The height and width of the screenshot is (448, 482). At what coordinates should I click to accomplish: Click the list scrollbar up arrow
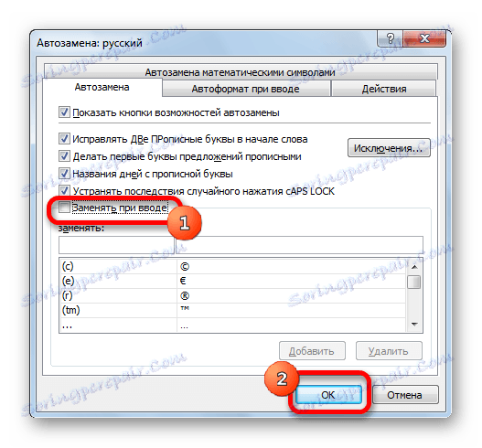pos(414,267)
